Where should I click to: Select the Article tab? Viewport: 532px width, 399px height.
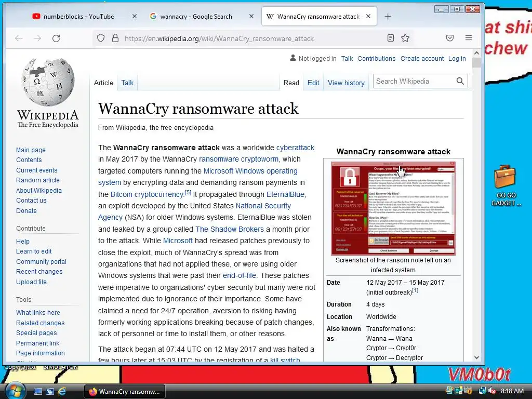tap(103, 83)
